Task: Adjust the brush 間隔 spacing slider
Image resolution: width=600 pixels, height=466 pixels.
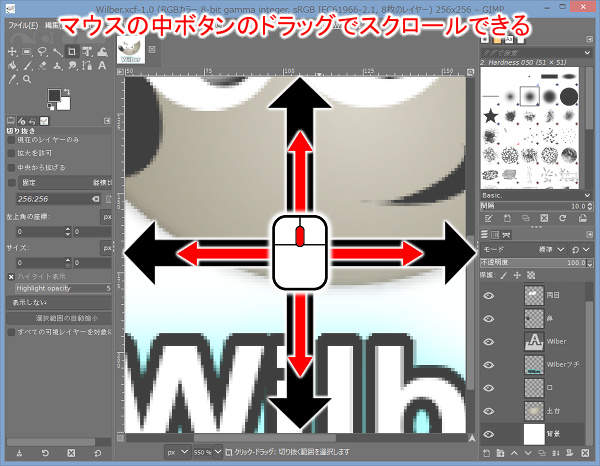Action: (536, 206)
